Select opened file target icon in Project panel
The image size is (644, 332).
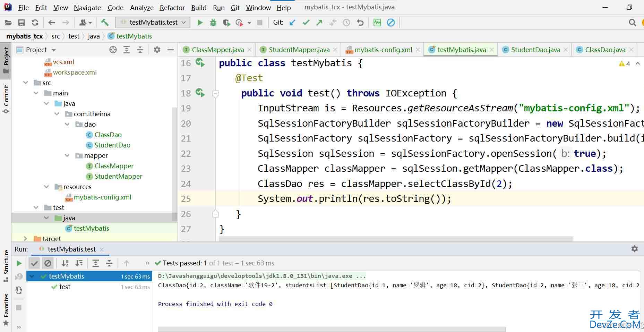pyautogui.click(x=113, y=50)
